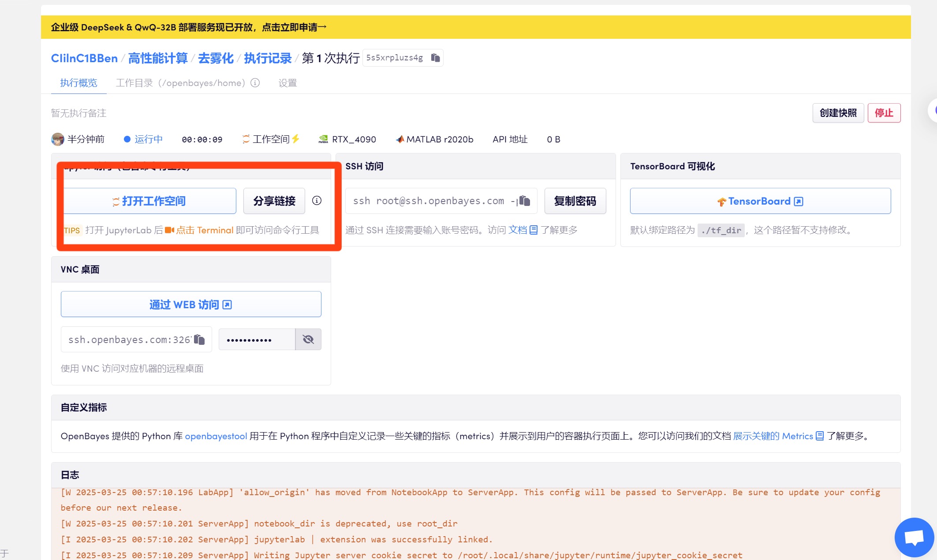Open the chat support bubble
The height and width of the screenshot is (560, 937).
[914, 537]
